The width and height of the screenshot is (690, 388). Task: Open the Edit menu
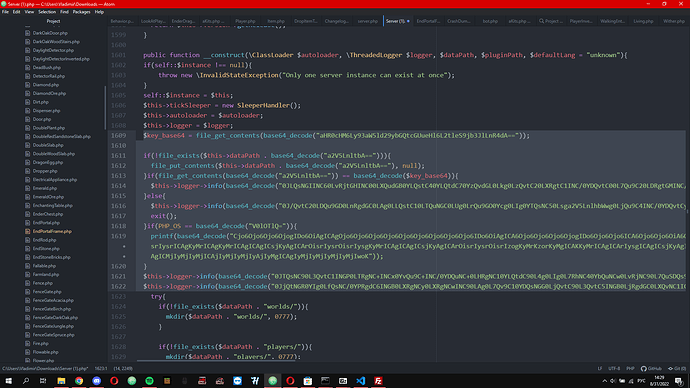tap(16, 12)
